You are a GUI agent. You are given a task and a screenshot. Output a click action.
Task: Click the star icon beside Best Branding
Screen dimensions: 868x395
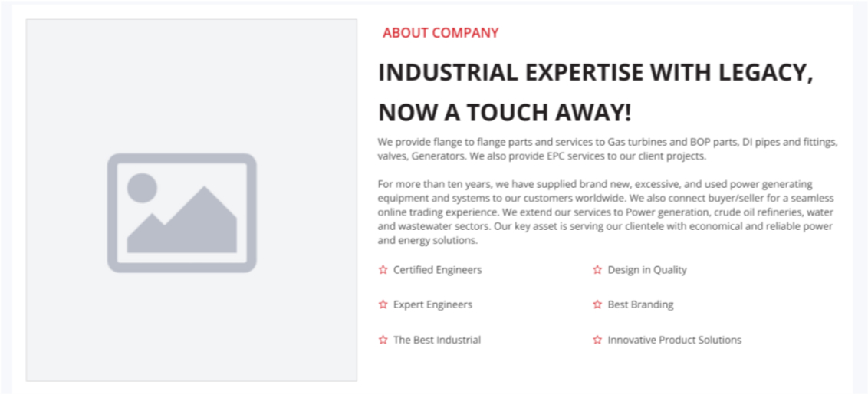597,304
